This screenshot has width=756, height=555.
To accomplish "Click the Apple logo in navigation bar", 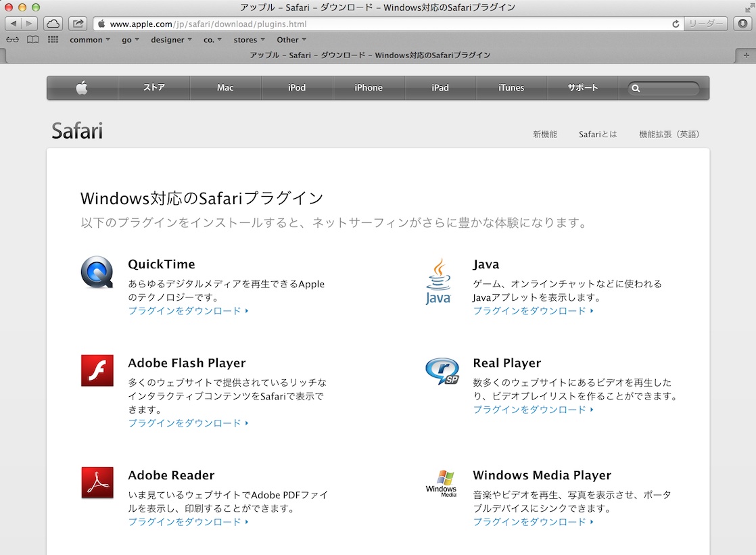I will [x=82, y=88].
